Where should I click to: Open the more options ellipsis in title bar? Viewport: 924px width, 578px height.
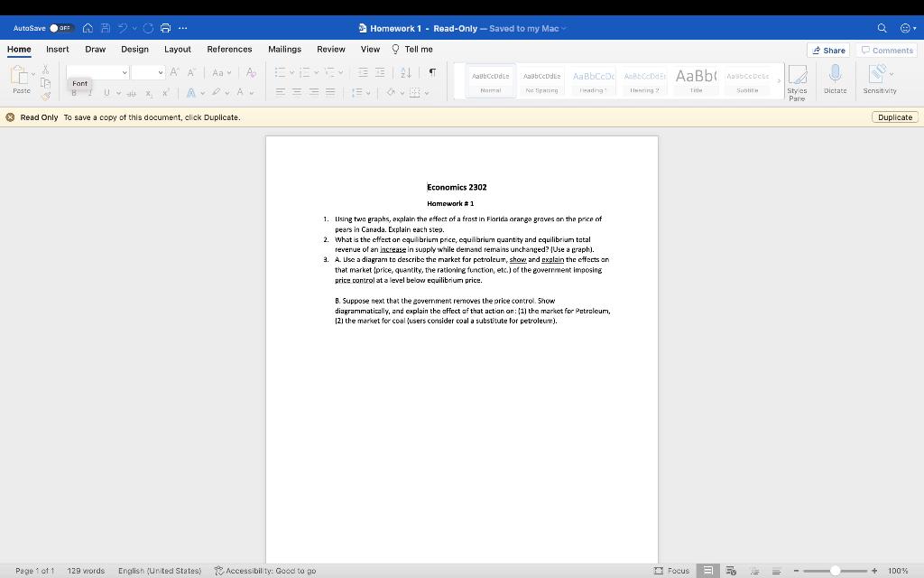182,28
